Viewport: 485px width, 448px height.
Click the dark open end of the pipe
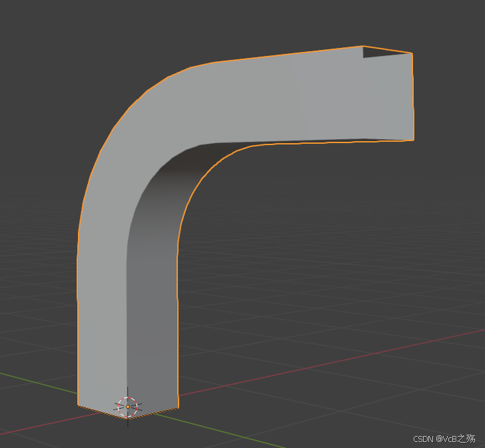pyautogui.click(x=382, y=52)
